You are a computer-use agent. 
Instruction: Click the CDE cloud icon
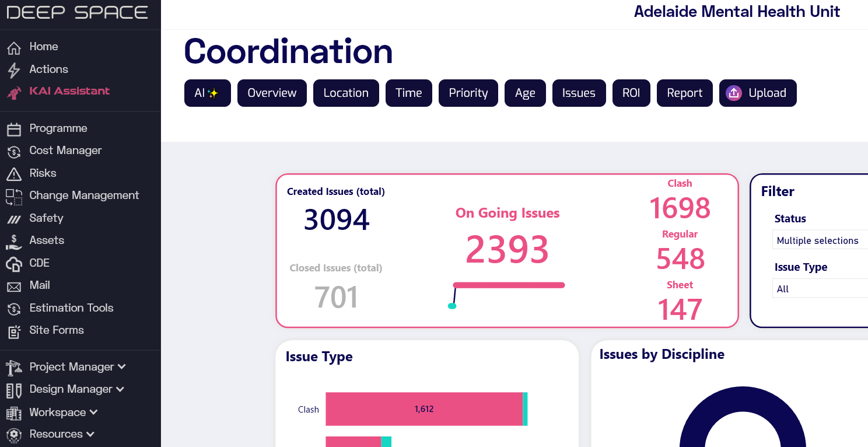tap(14, 264)
